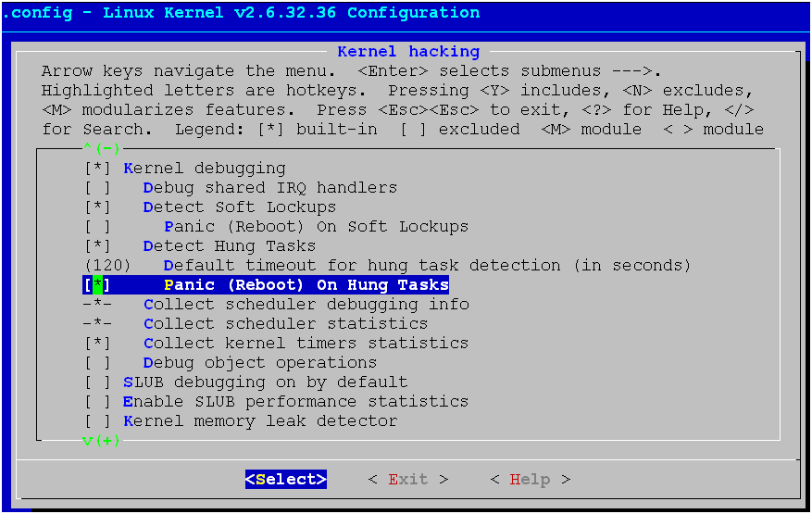This screenshot has width=812, height=514.
Task: Click the ^(-) scroll-up indicator
Action: pyautogui.click(x=102, y=149)
